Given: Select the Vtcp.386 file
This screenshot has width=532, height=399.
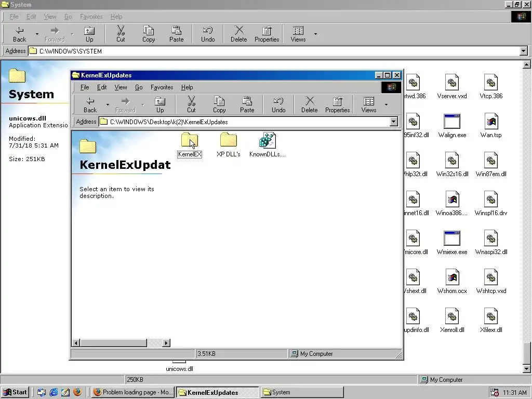Looking at the screenshot, I should (x=491, y=87).
